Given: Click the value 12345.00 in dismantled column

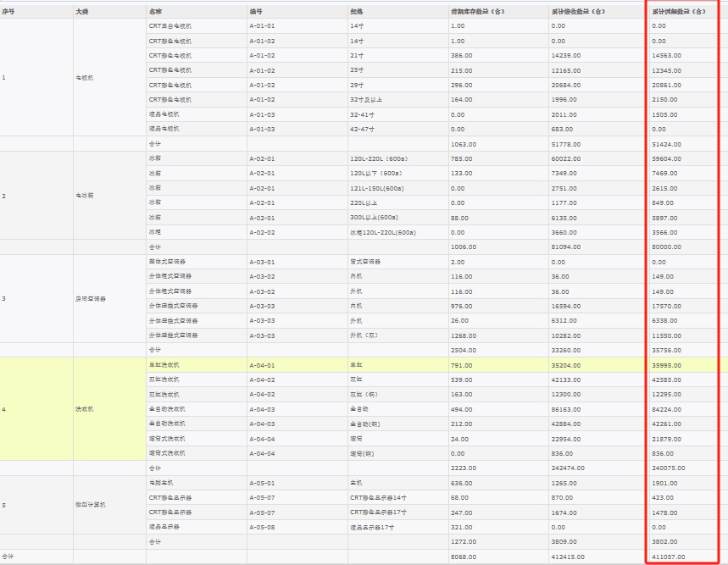Looking at the screenshot, I should (x=666, y=70).
